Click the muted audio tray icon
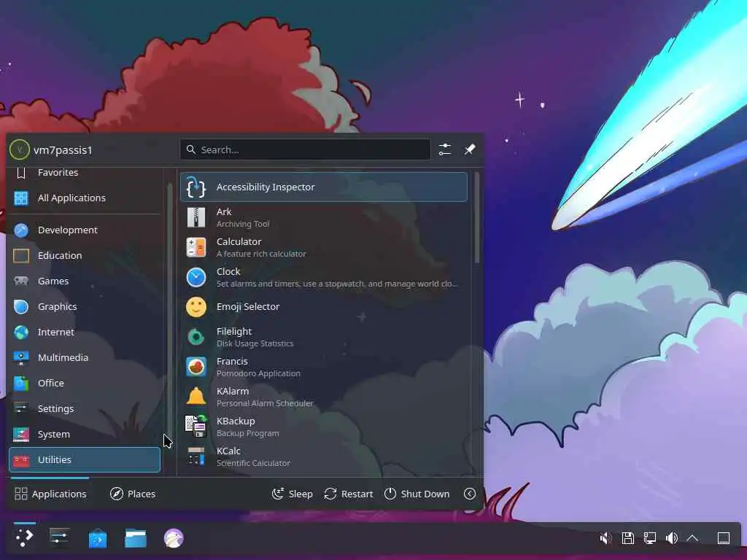The width and height of the screenshot is (747, 560). tap(605, 539)
